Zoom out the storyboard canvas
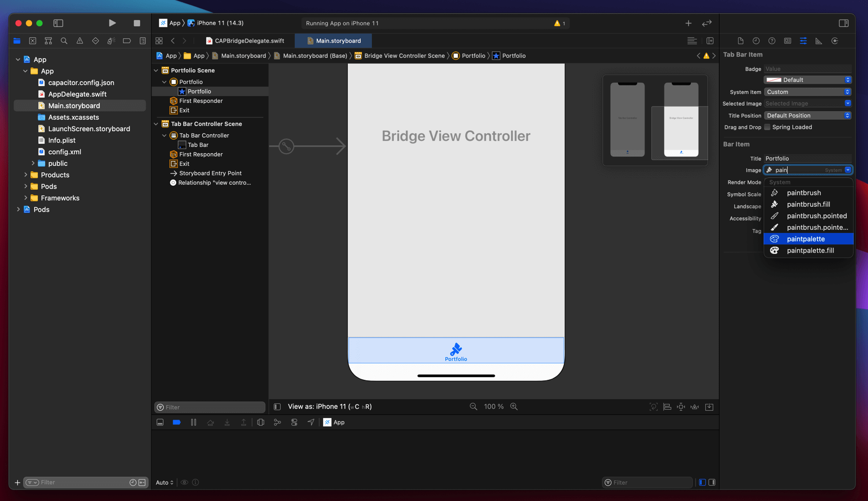 tap(474, 407)
